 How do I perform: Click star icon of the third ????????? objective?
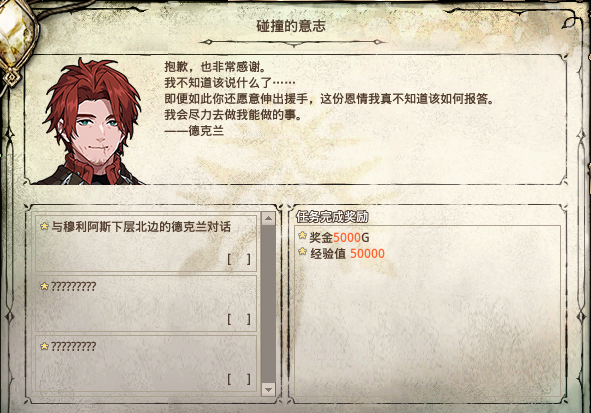pos(44,346)
